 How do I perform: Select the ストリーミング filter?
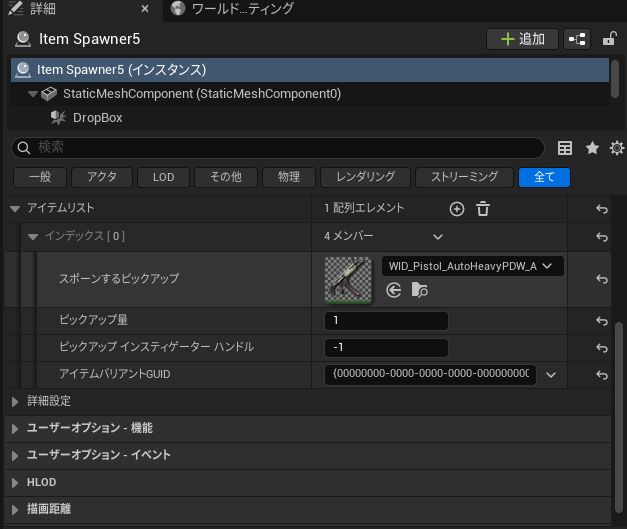[464, 177]
